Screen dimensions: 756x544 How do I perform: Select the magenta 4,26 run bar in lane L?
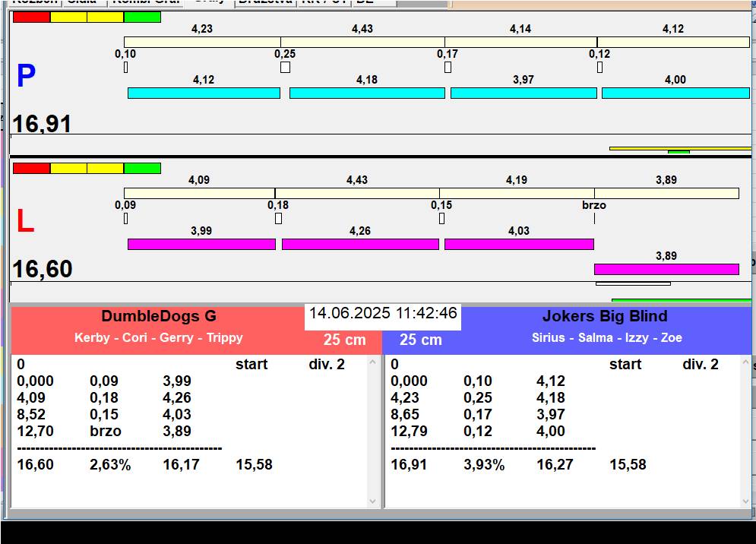(x=360, y=244)
